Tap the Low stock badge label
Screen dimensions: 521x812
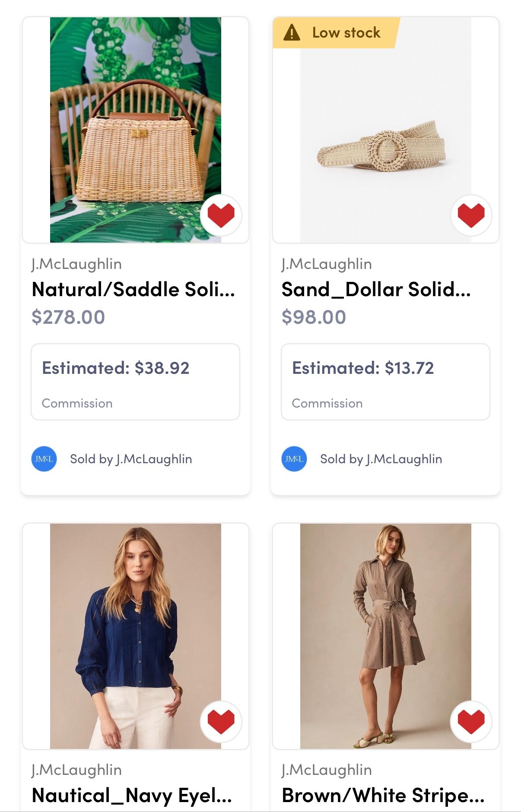tap(346, 33)
